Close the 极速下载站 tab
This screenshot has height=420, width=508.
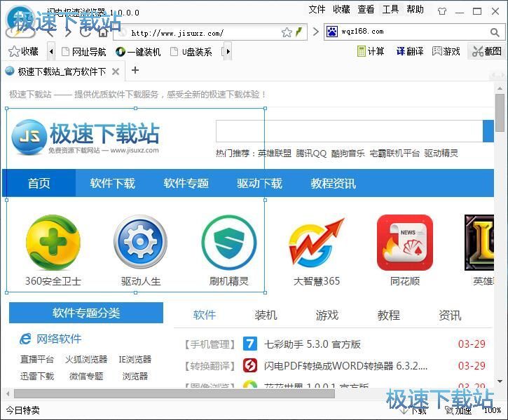click(x=116, y=72)
